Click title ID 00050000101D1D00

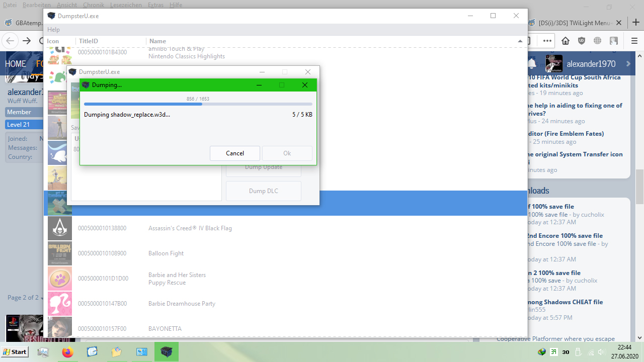(x=103, y=279)
